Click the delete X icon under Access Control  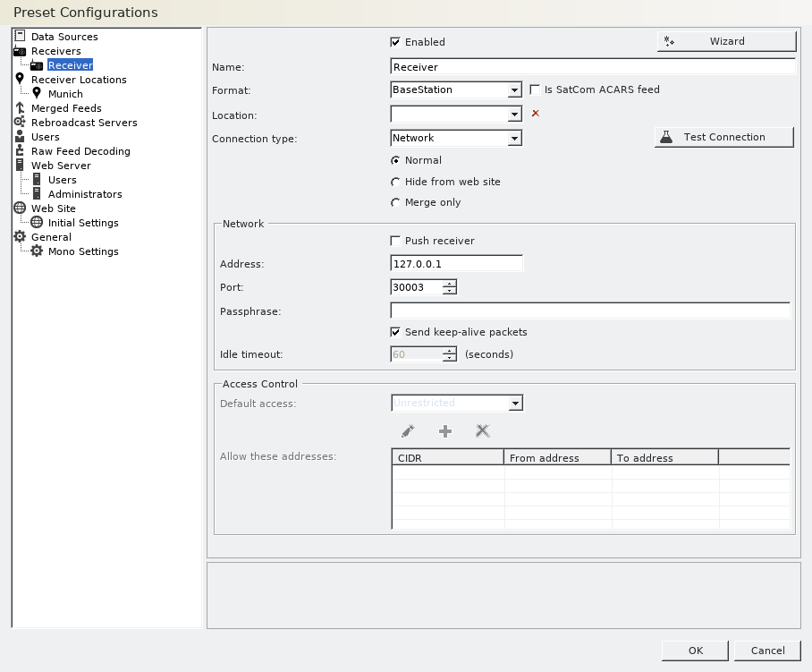click(482, 430)
